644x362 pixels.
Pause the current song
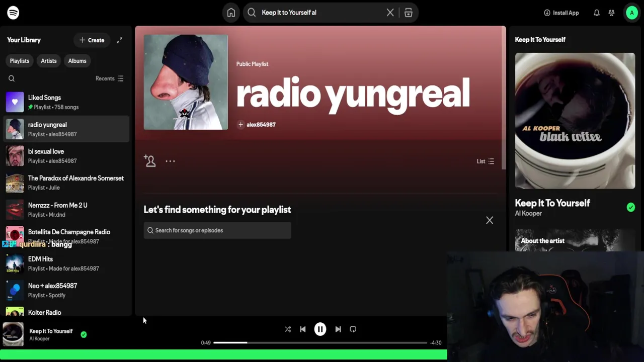[x=320, y=329]
